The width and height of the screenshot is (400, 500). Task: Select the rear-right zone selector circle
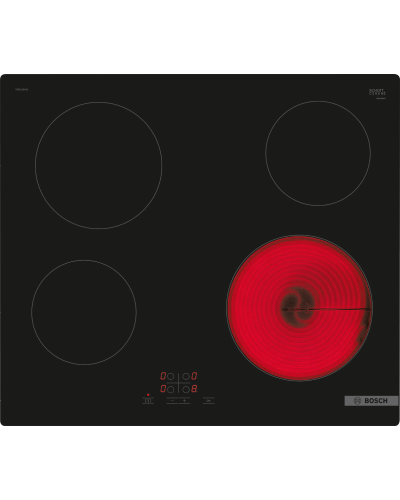(186, 376)
